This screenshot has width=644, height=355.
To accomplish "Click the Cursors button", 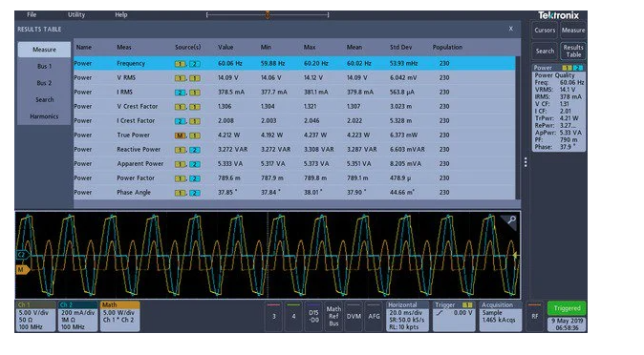I will click(x=545, y=31).
